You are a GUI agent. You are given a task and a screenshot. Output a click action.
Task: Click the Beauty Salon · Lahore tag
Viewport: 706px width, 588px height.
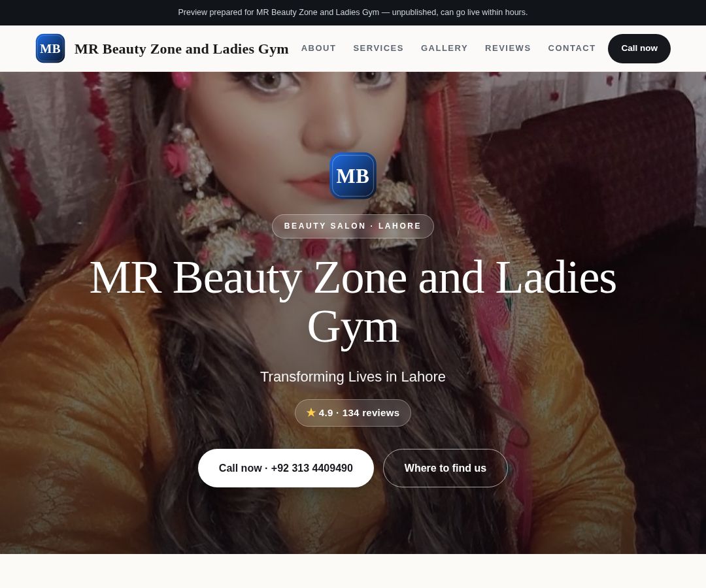click(353, 226)
